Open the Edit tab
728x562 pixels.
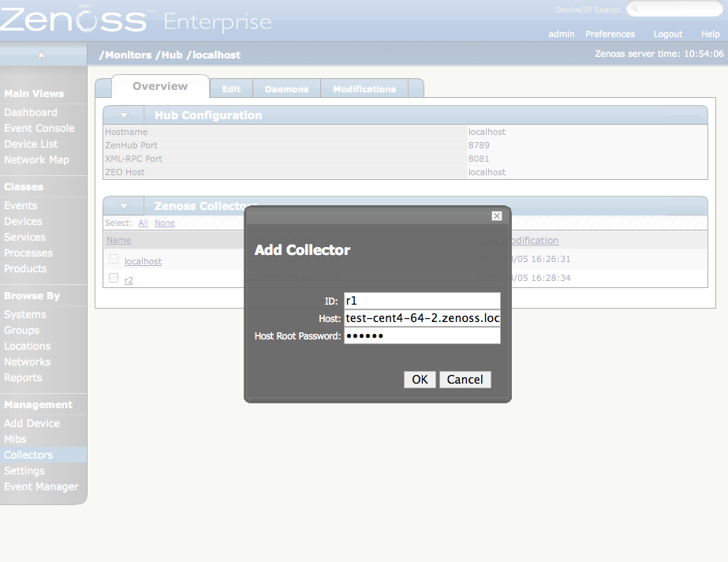[231, 89]
